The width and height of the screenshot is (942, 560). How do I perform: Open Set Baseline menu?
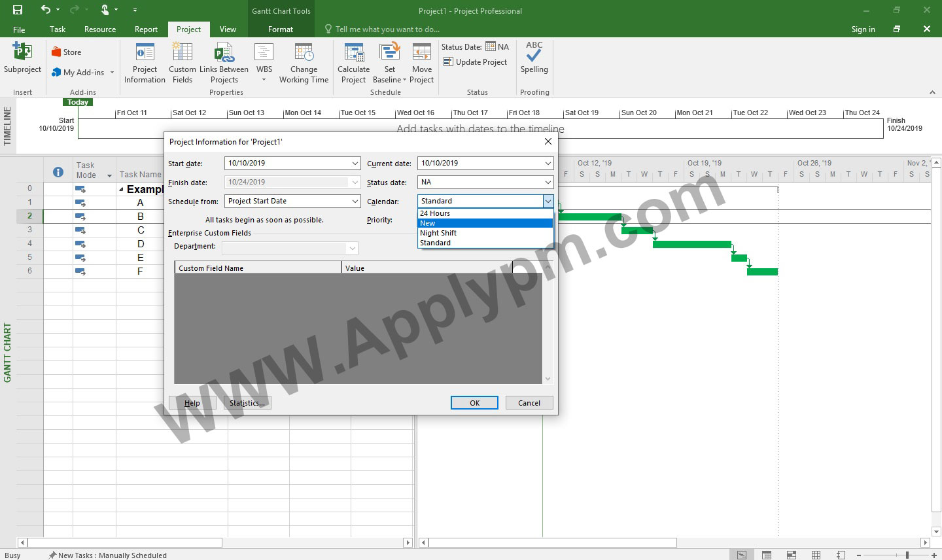coord(389,63)
